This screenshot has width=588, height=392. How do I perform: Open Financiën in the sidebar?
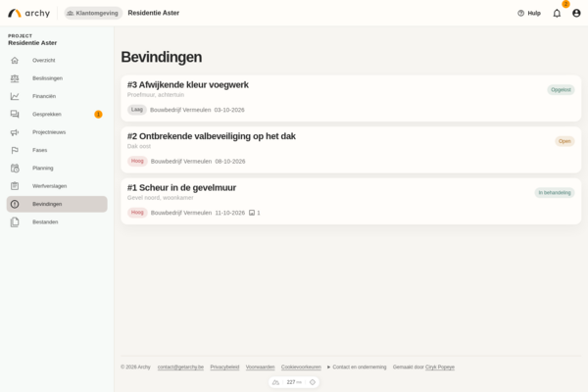tap(57, 96)
